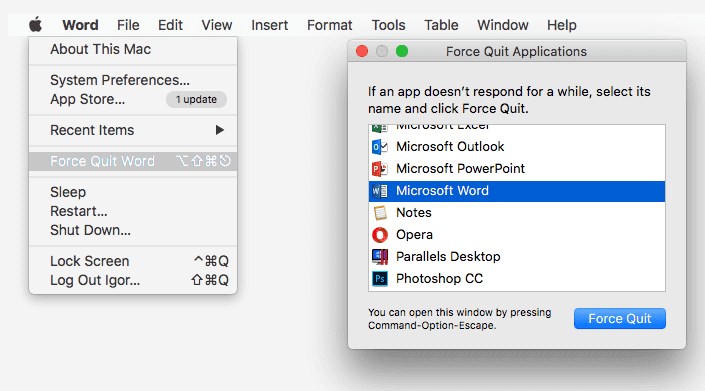
Task: Open the Apple menu icon
Action: [x=36, y=24]
